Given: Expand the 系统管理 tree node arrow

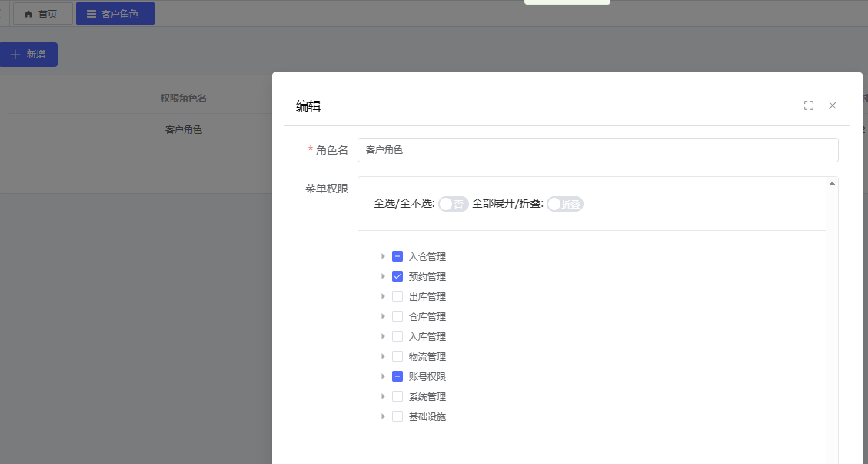Looking at the screenshot, I should click(x=383, y=396).
